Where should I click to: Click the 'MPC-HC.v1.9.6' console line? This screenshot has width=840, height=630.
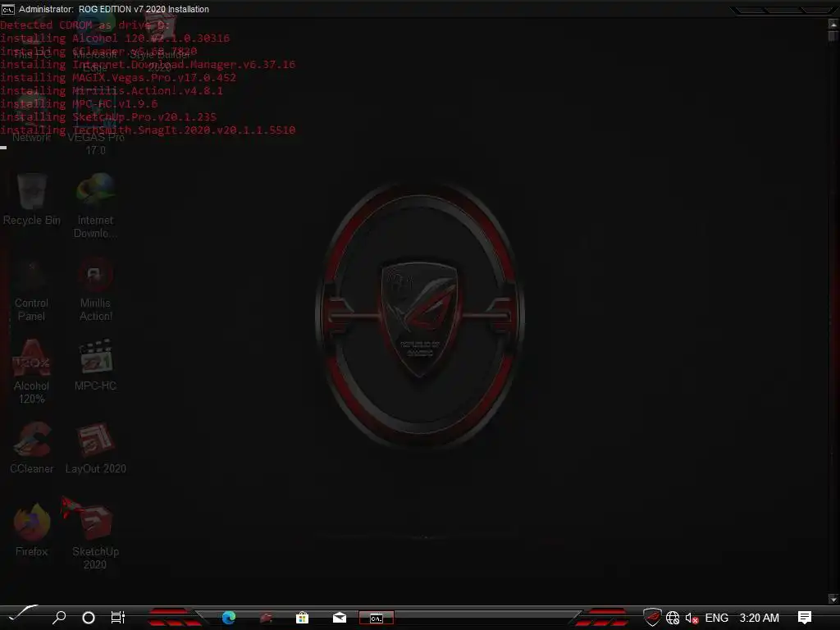(x=79, y=104)
